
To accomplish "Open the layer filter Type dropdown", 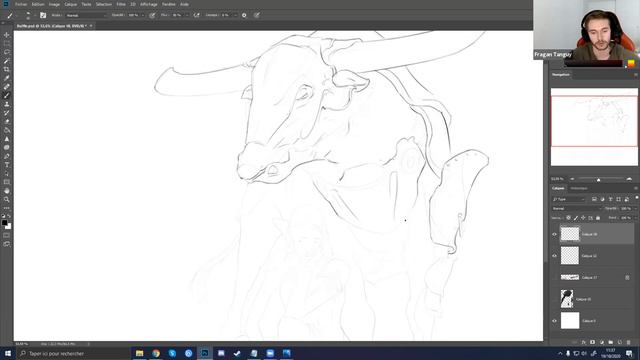I will point(569,199).
